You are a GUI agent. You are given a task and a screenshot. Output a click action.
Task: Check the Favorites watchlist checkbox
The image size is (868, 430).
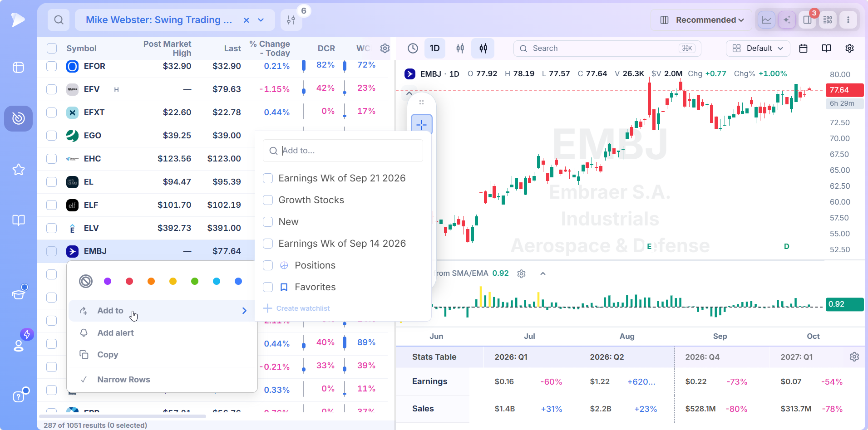[x=268, y=287]
